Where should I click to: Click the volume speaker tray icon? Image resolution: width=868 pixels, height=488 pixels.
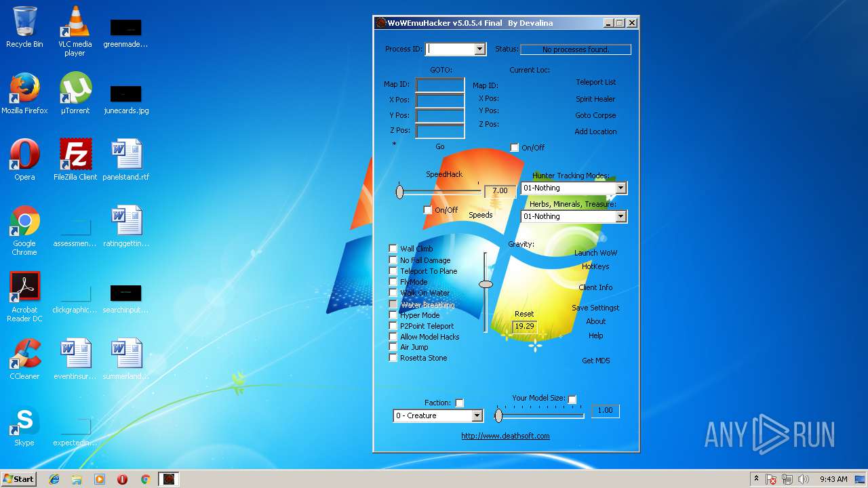[x=804, y=479]
